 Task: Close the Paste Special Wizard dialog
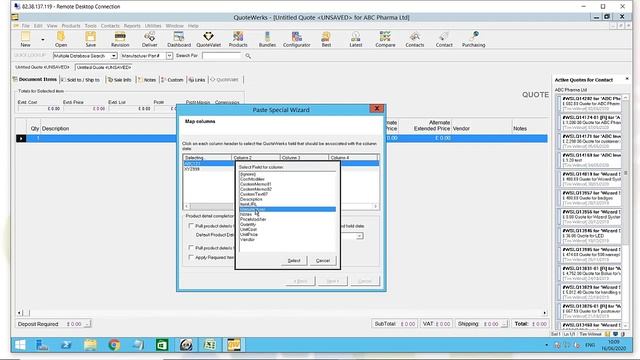(x=376, y=108)
